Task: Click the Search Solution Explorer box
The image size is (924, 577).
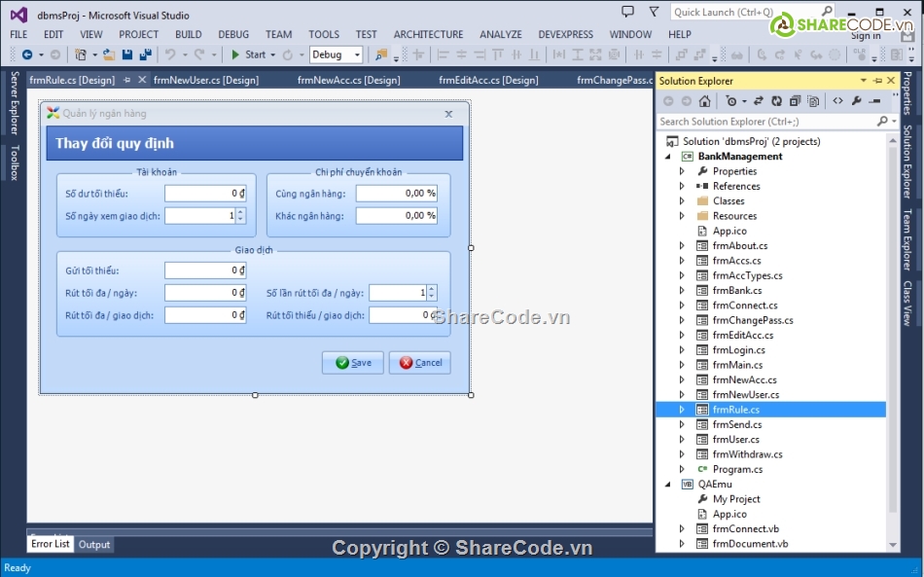Action: (765, 122)
